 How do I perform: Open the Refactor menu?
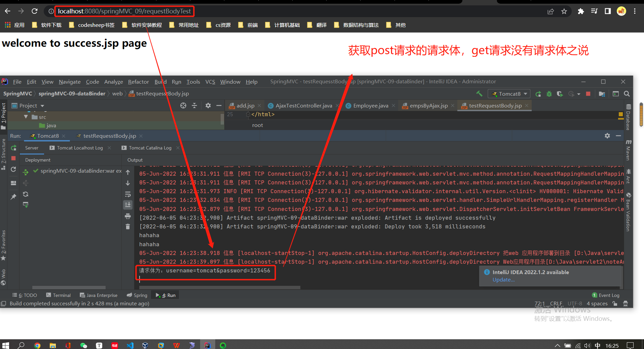point(138,82)
